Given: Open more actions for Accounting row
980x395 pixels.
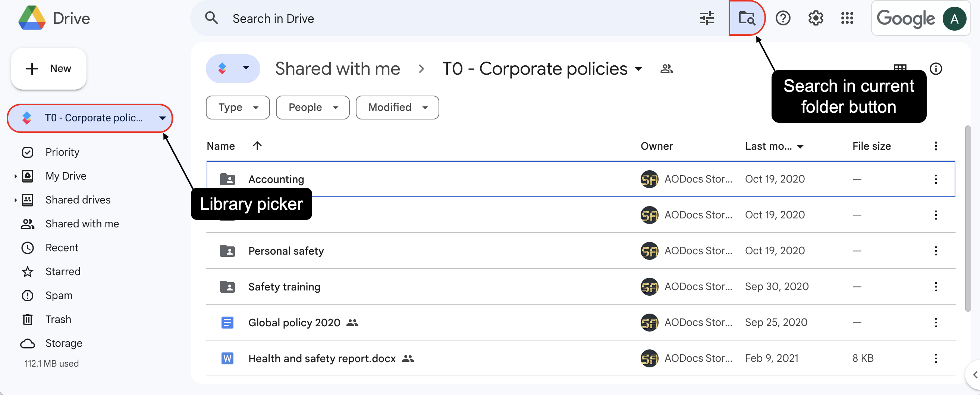Looking at the screenshot, I should (x=936, y=179).
